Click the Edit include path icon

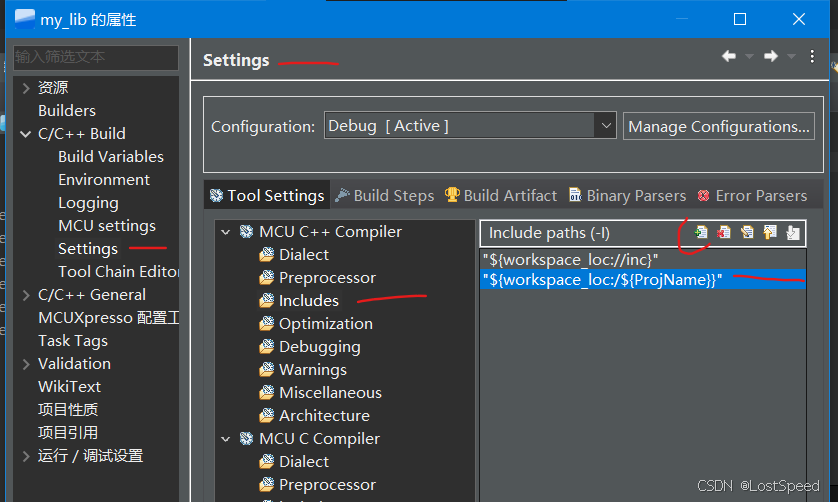pos(747,233)
